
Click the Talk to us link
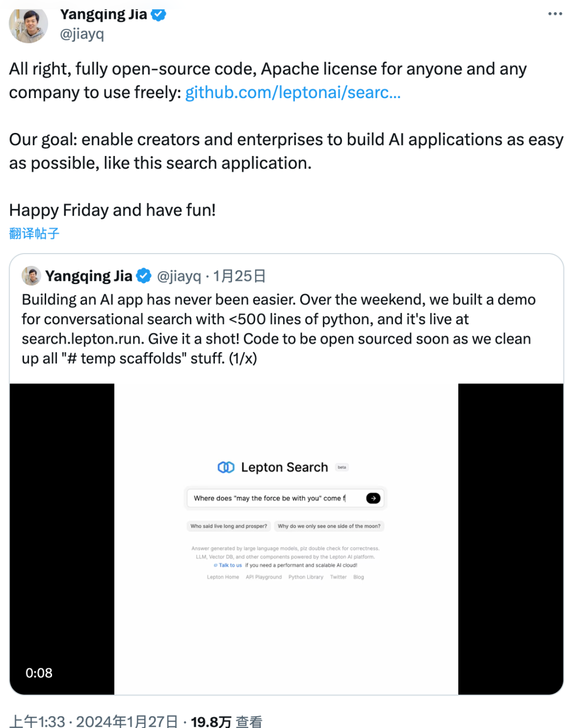[x=232, y=565]
